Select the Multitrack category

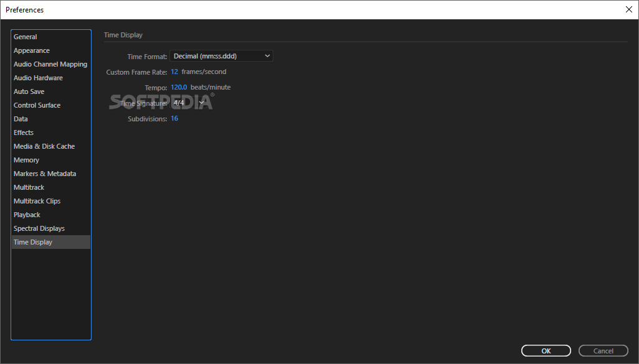point(51,187)
